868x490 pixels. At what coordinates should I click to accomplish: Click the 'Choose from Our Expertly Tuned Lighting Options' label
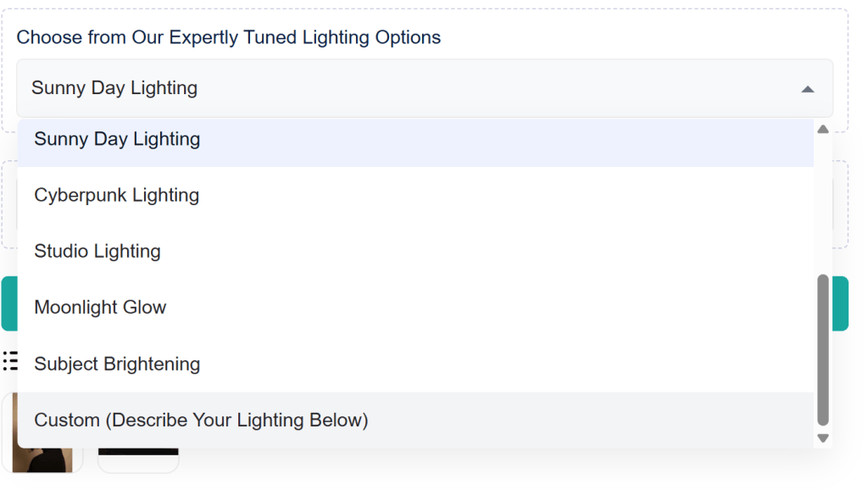229,37
